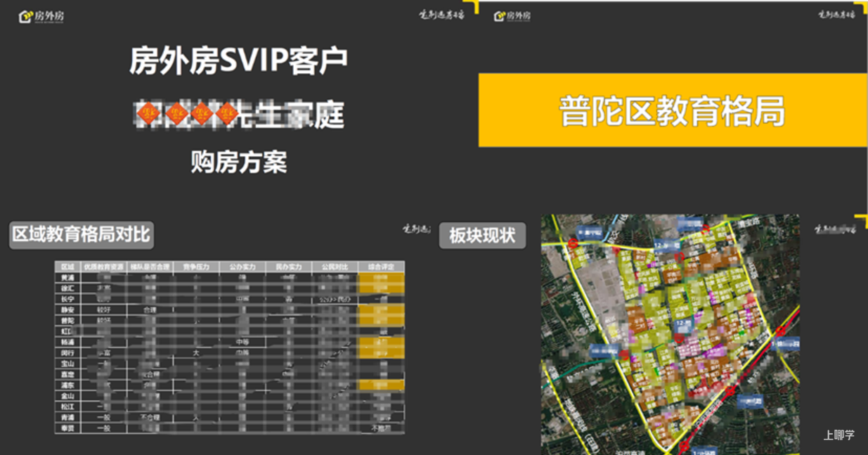The height and width of the screenshot is (455, 868).
Task: Click the 不合理 cell in the 青浦 row
Action: 150,418
